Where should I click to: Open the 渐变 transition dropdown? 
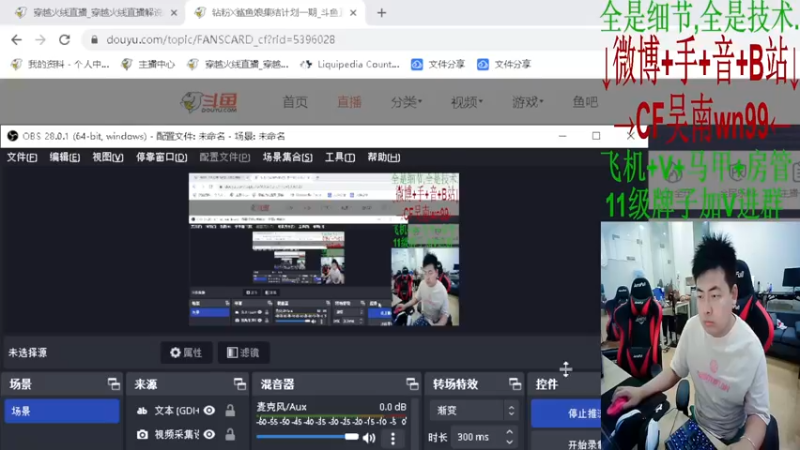click(474, 411)
